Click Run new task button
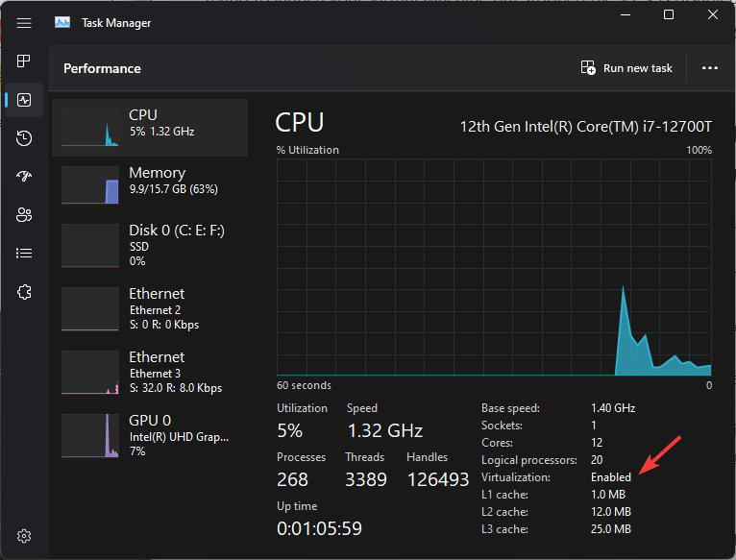 coord(626,68)
